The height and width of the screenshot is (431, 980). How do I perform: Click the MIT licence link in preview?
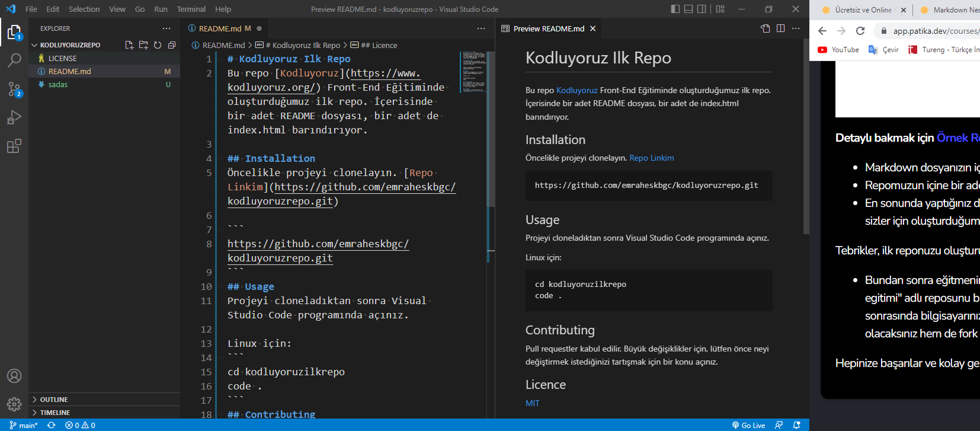(x=533, y=403)
